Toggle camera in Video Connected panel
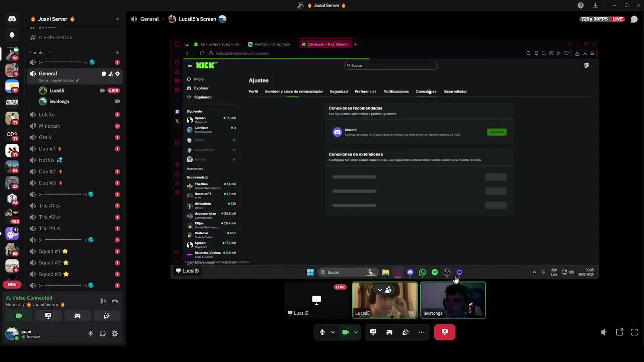Image resolution: width=644 pixels, height=362 pixels. pos(19,316)
